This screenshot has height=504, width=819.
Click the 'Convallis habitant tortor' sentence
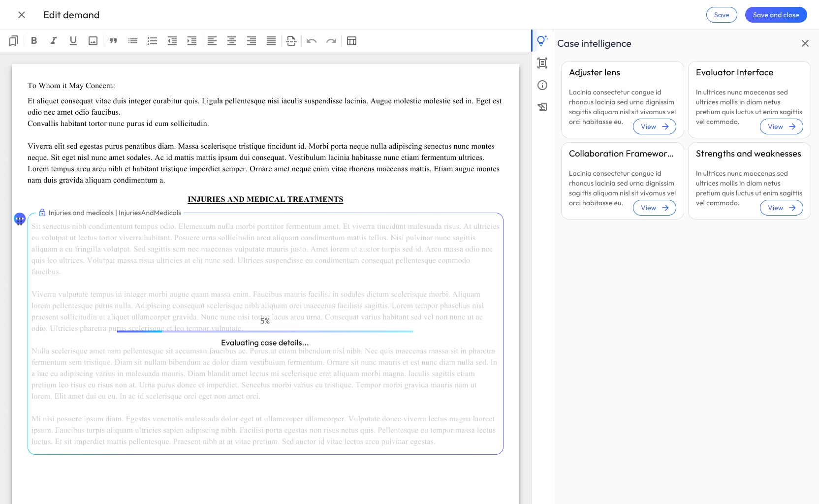click(118, 124)
